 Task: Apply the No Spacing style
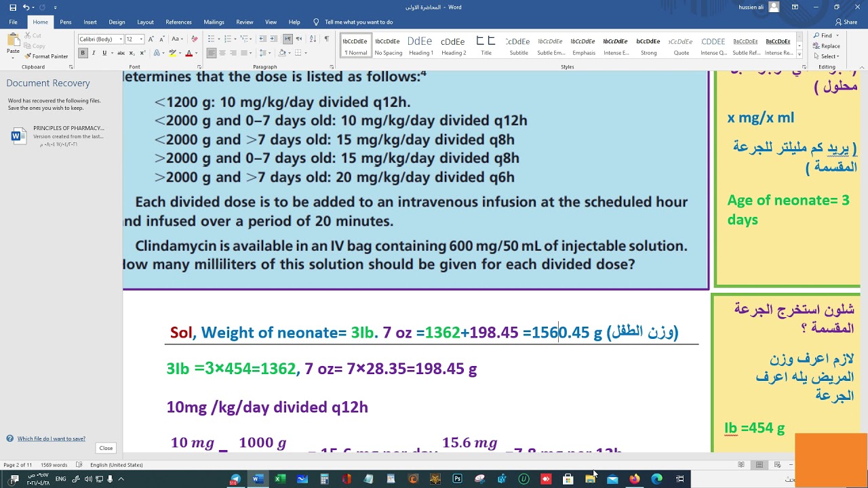[x=389, y=45]
